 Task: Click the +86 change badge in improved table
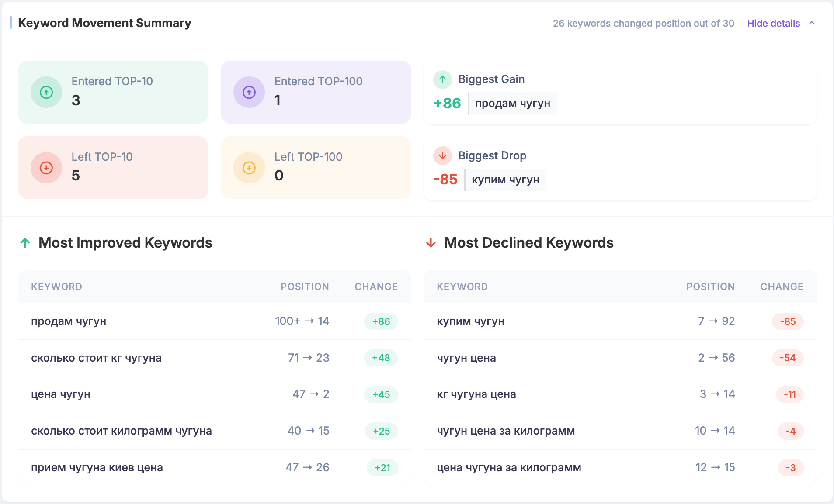click(x=381, y=321)
